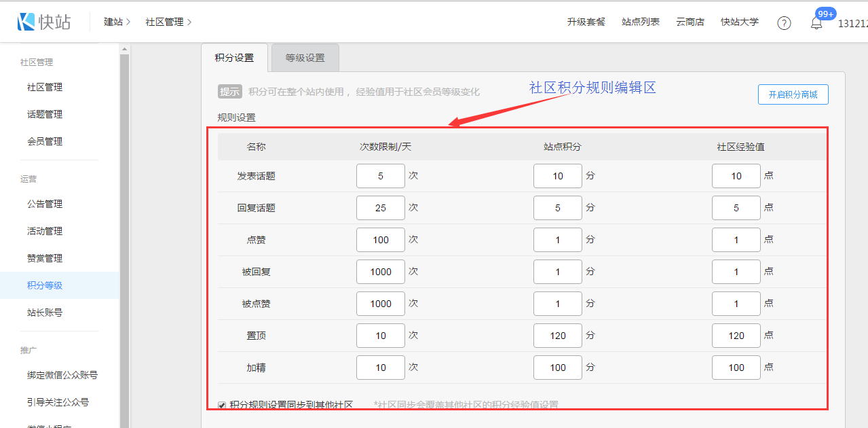This screenshot has width=868, height=428.
Task: Open 公告管理 in the sidebar
Action: click(x=45, y=204)
